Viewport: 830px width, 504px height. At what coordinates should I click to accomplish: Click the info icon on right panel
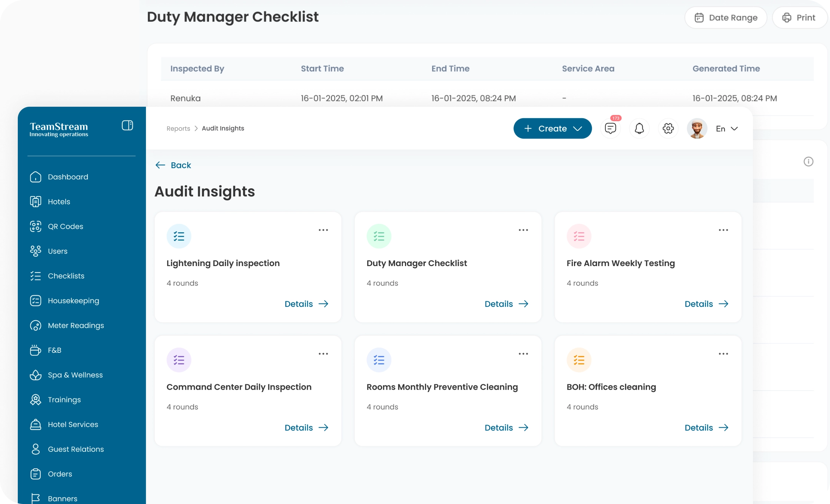tap(808, 162)
